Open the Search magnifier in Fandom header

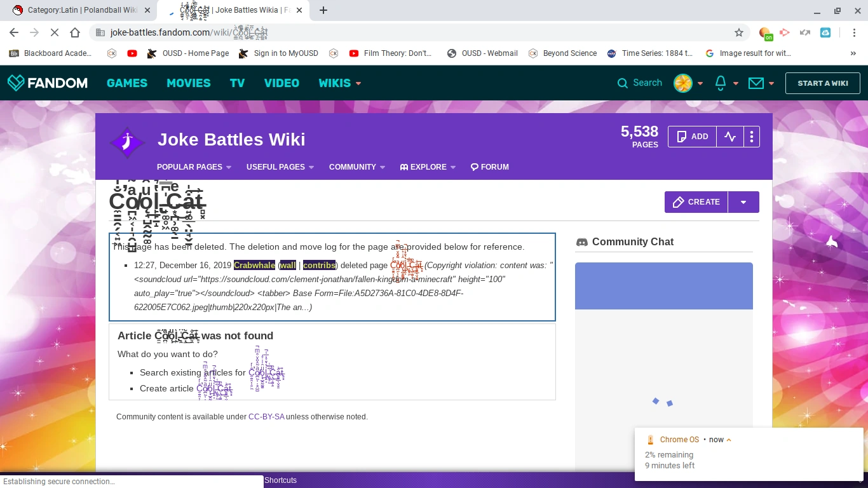tap(623, 83)
